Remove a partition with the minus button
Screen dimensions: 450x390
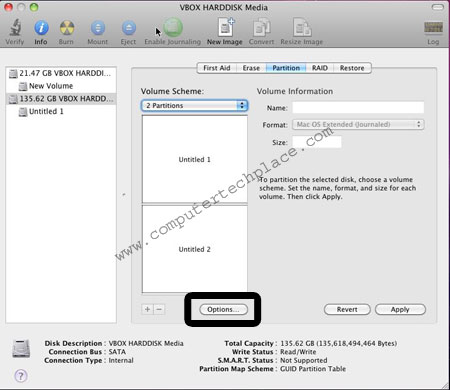point(159,309)
